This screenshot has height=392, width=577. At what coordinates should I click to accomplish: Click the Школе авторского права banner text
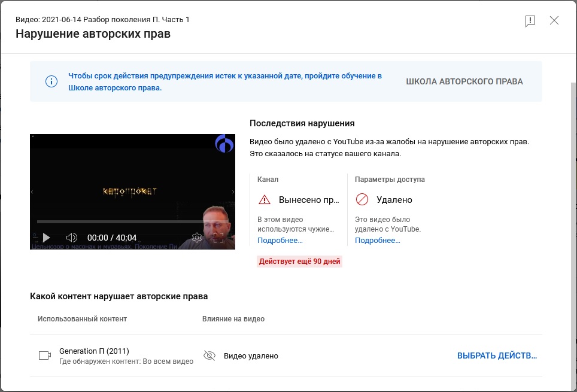(x=115, y=88)
